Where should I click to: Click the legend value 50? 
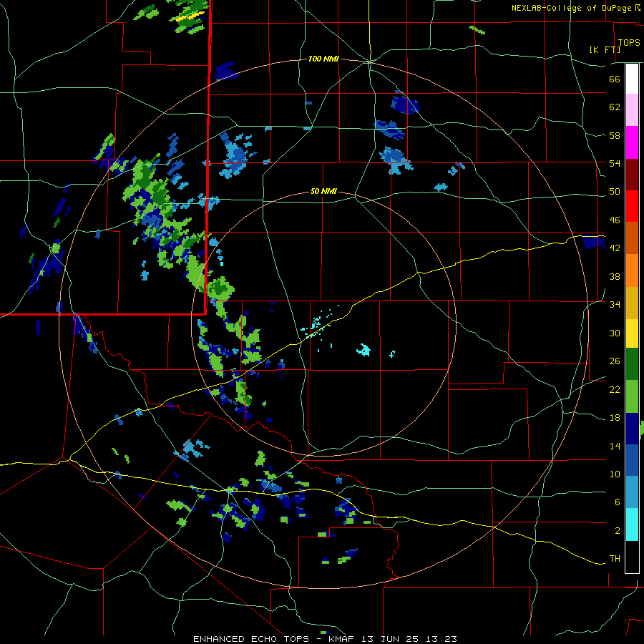click(615, 192)
